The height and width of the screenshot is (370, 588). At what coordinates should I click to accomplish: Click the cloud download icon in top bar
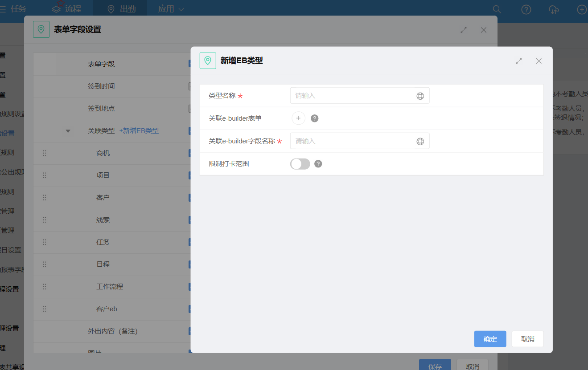pyautogui.click(x=554, y=9)
